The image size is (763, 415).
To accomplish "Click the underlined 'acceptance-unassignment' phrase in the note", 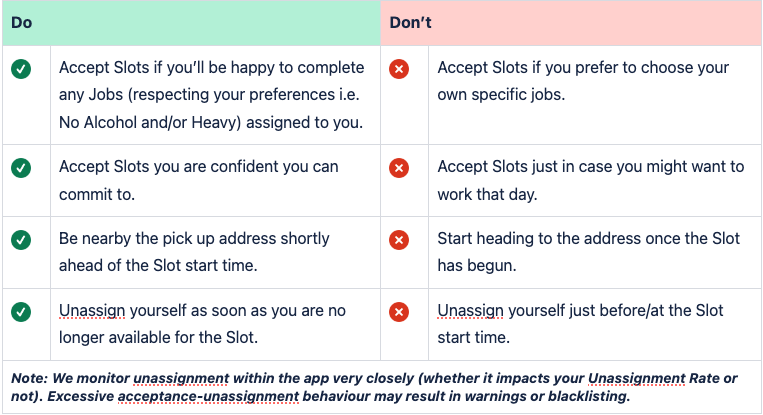I will (208, 397).
